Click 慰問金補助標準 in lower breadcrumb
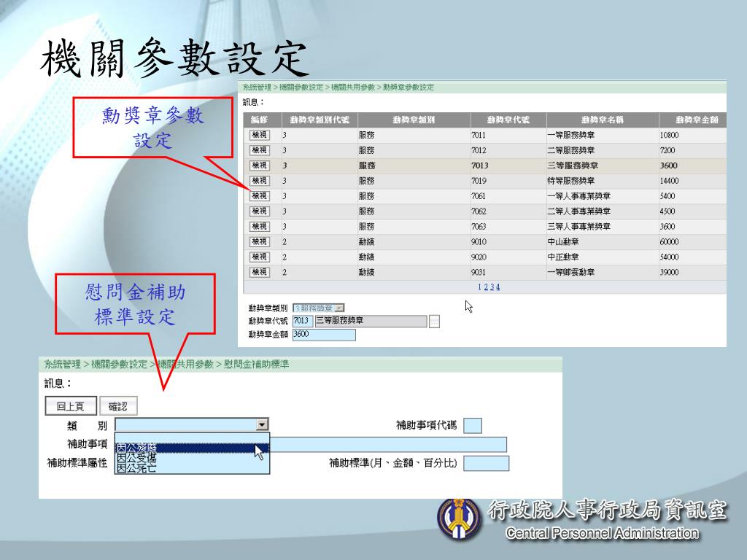 point(256,365)
